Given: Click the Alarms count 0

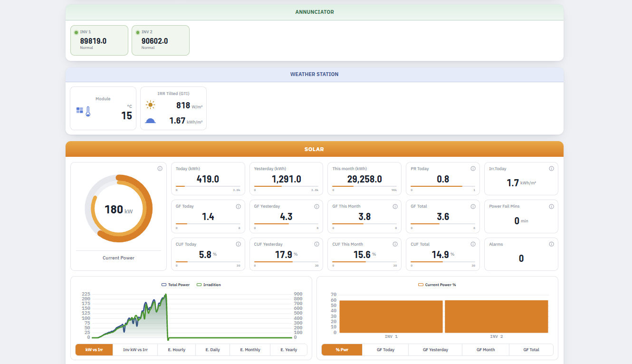Looking at the screenshot, I should pyautogui.click(x=521, y=259).
